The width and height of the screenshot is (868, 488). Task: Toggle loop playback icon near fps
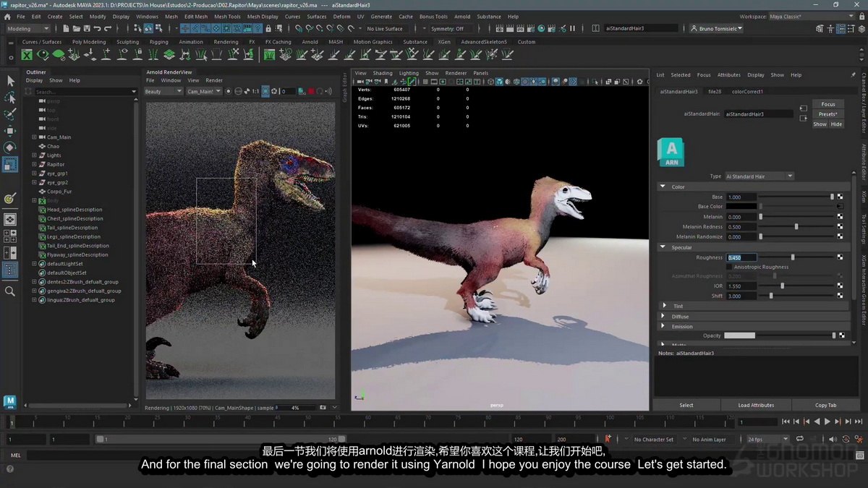click(x=799, y=439)
